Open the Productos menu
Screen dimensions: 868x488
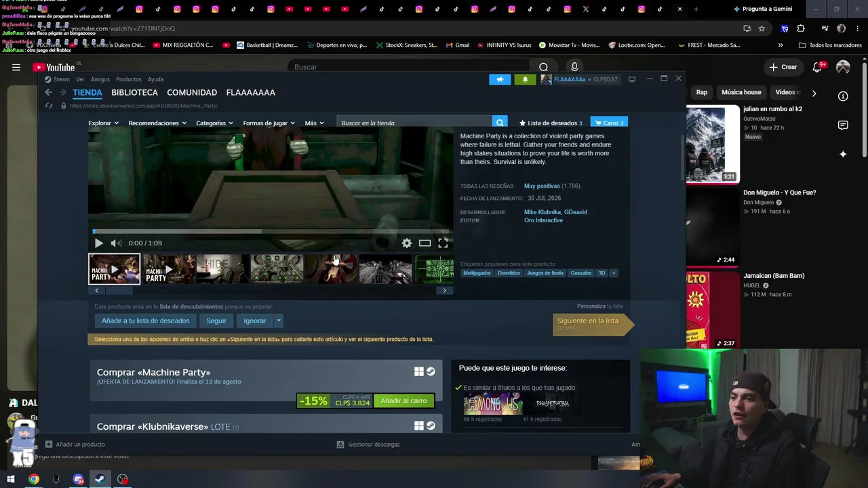click(129, 79)
